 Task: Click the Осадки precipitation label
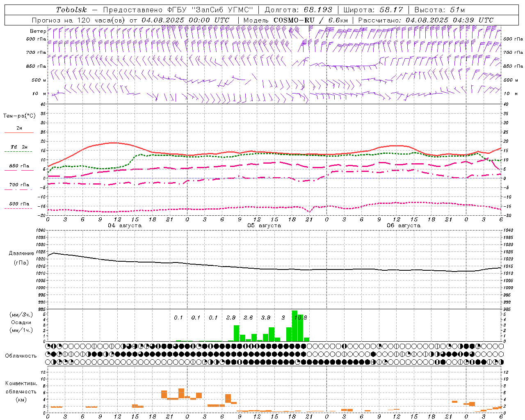[21, 322]
